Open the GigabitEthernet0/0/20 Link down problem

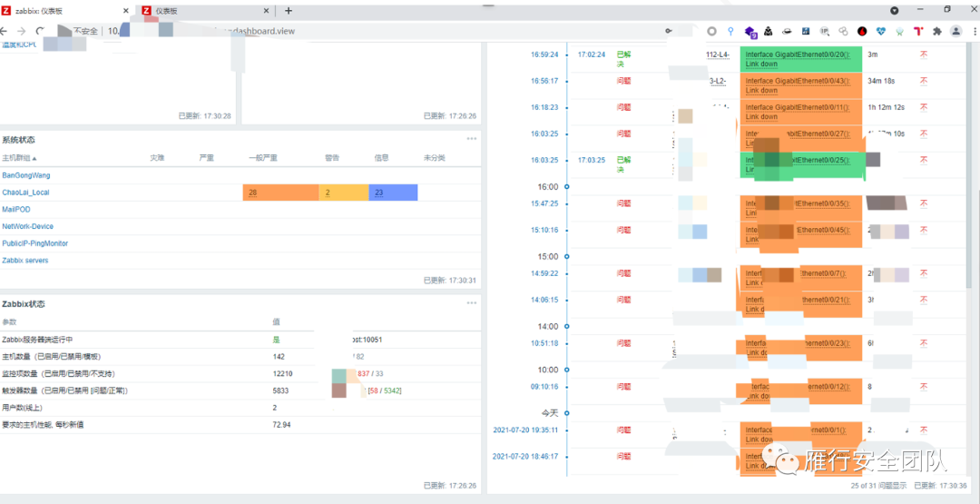[x=799, y=59]
